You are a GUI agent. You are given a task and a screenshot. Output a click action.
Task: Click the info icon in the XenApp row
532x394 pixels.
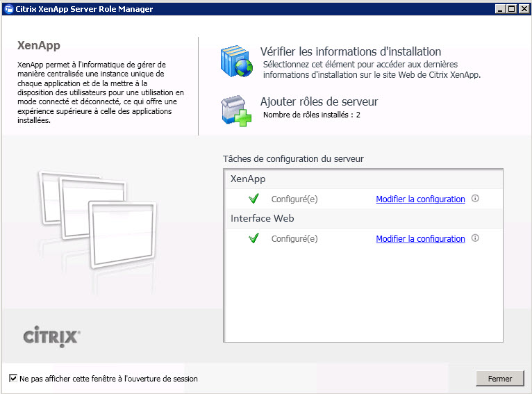pos(475,199)
